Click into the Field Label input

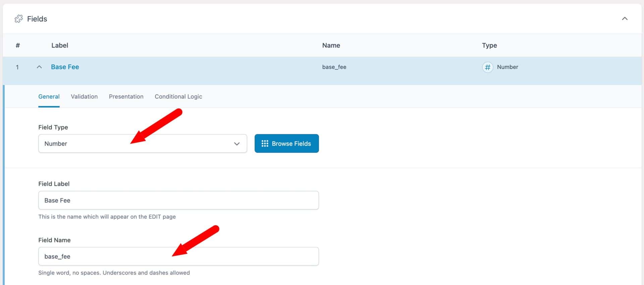(178, 200)
